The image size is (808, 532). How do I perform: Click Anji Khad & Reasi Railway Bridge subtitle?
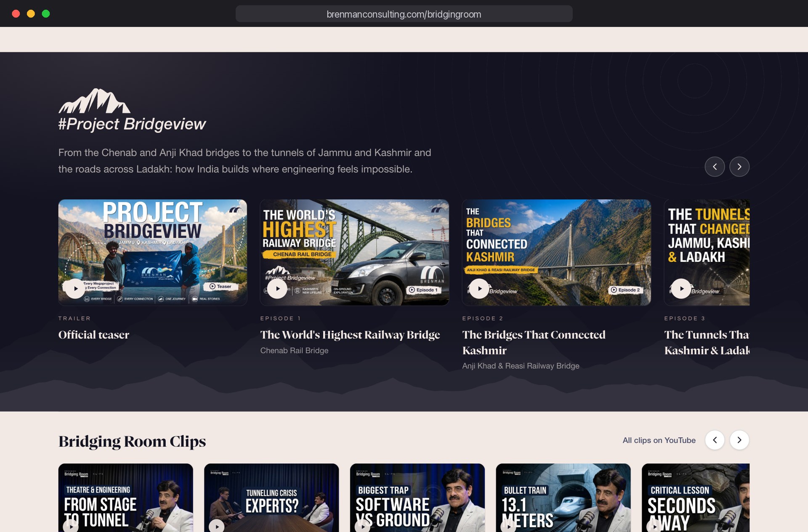521,366
